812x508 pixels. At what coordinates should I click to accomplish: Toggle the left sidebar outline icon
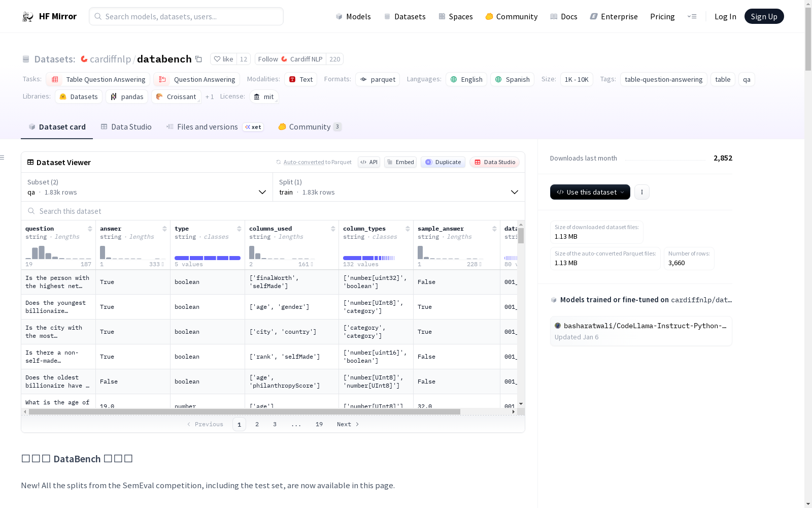[3, 157]
